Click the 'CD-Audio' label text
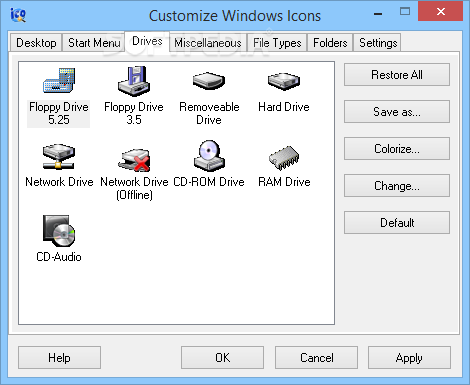Viewport: 470px width, 385px height. 59,257
